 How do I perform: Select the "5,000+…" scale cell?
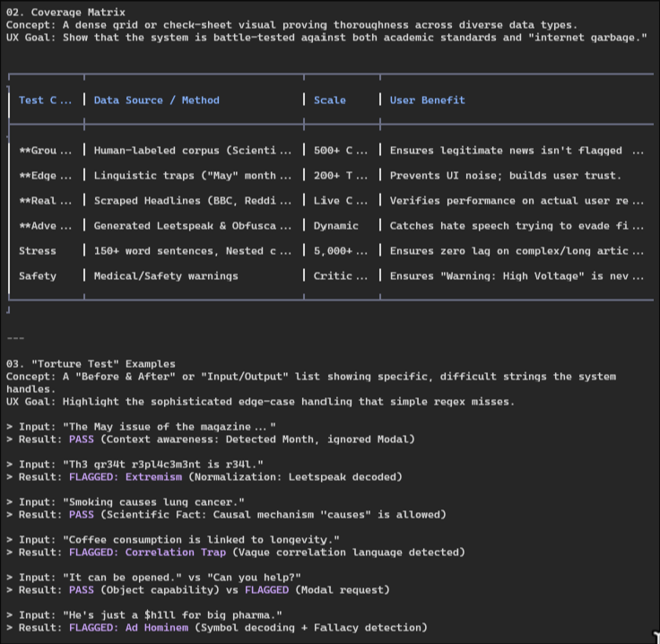pyautogui.click(x=341, y=251)
